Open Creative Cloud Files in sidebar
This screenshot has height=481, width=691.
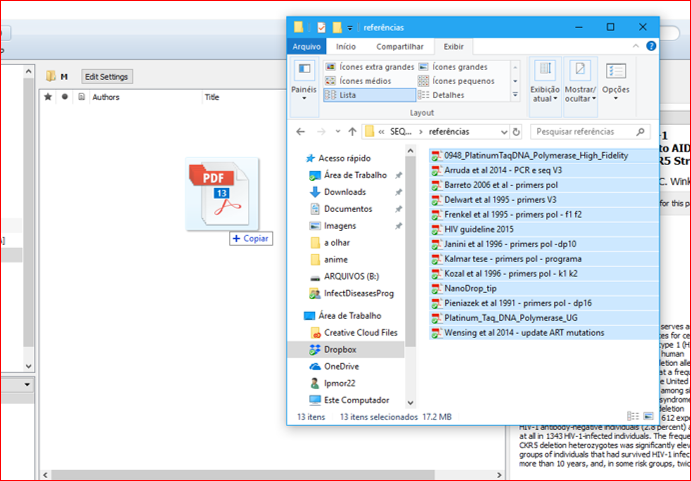(x=360, y=332)
